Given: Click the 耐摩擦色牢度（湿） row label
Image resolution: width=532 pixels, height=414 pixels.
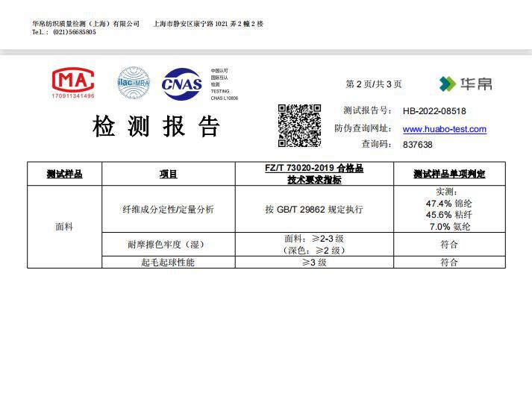Looking at the screenshot, I should [x=168, y=244].
